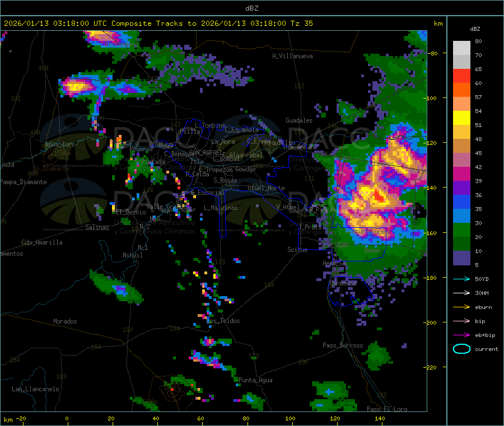Pick the red 60-65 dBZ swatch

461,76
